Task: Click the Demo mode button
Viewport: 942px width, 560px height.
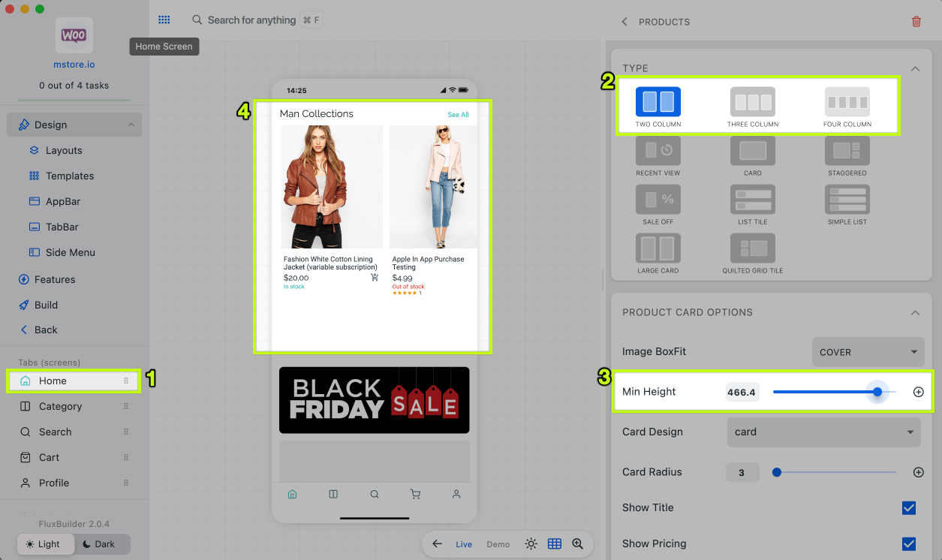Action: [498, 544]
